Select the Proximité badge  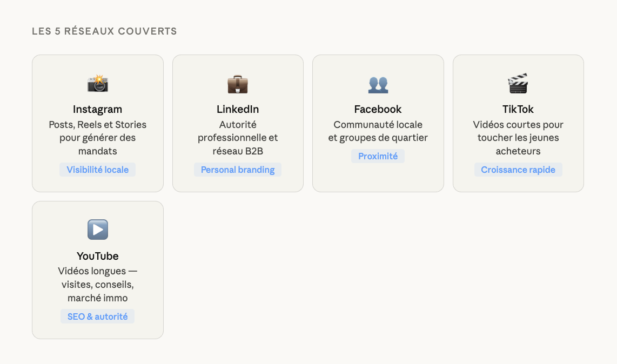[x=378, y=156]
